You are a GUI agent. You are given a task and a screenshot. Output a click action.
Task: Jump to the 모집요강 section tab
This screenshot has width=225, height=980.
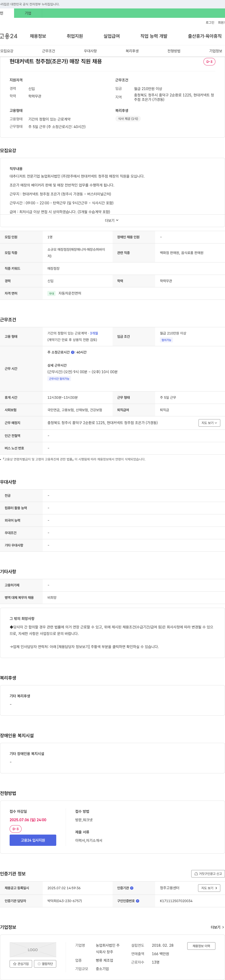point(7,51)
